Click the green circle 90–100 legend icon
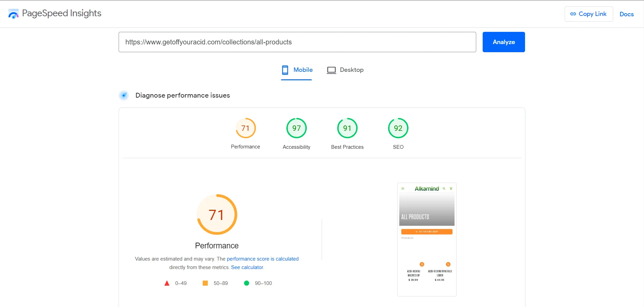The image size is (644, 307). [x=247, y=283]
